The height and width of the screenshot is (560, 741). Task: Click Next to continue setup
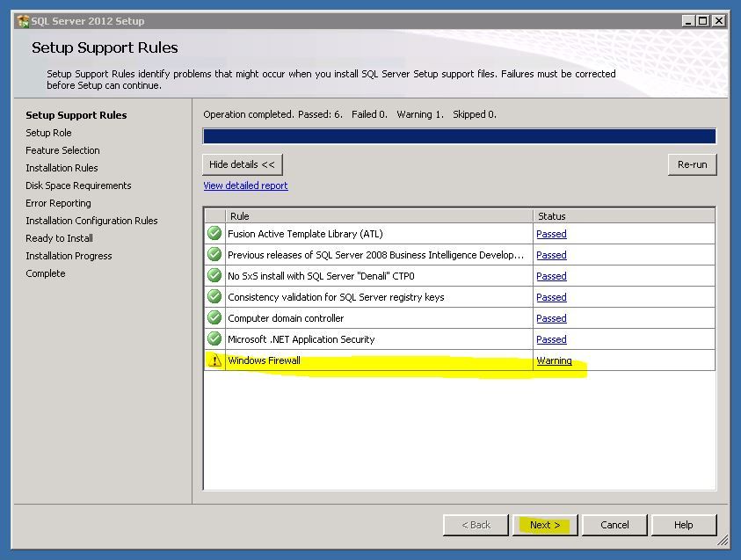(x=545, y=525)
